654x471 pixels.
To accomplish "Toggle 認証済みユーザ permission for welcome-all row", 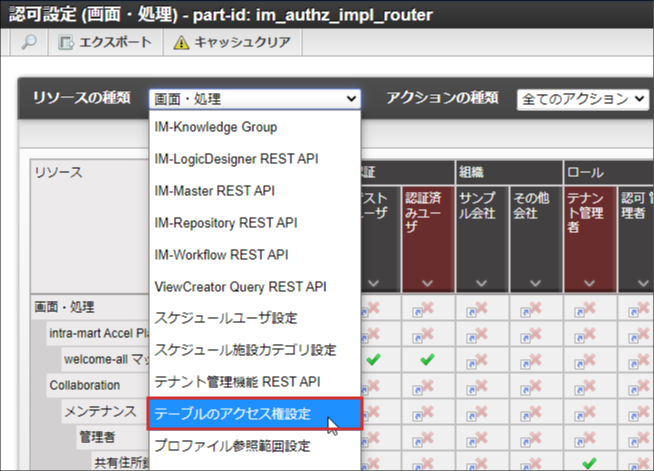I will tap(427, 358).
